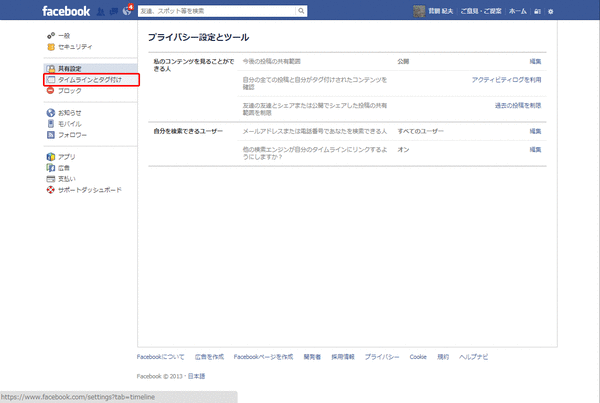Screen dimensions: 600x403
Task: Click the search magnifier button
Action: 301,11
